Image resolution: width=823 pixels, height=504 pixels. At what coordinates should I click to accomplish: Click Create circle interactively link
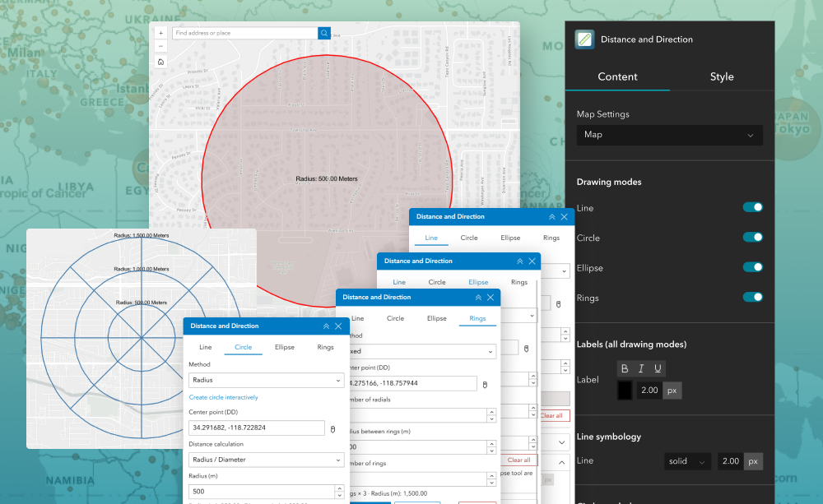[x=223, y=398]
